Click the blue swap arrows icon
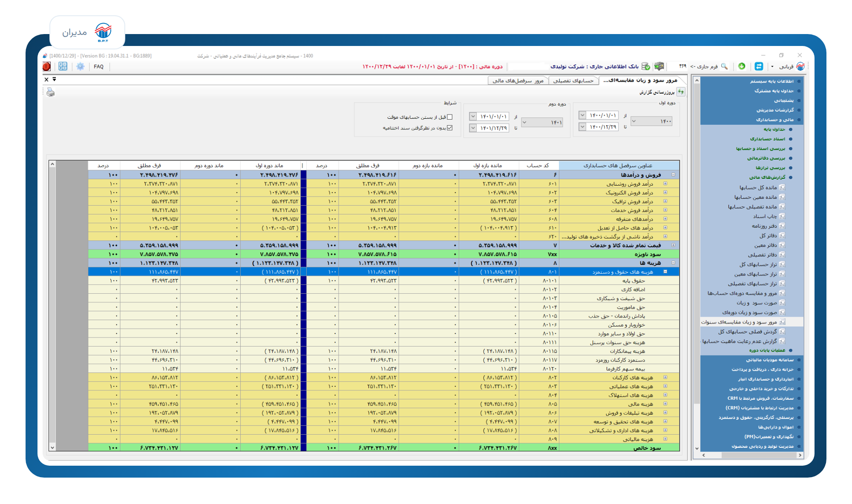 pos(759,66)
